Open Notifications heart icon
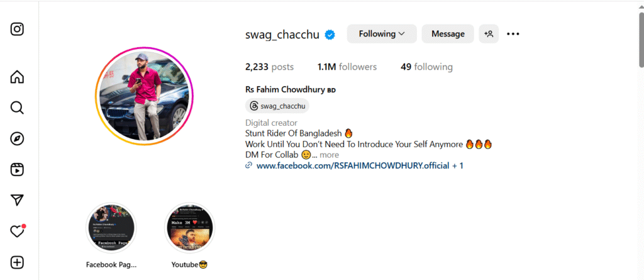The image size is (644, 280). 17,232
